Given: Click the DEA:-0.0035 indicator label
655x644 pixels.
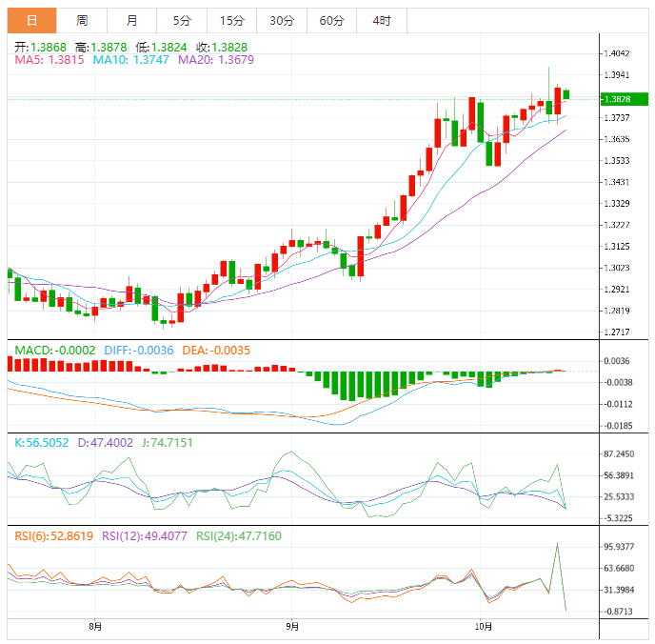Looking at the screenshot, I should click(x=216, y=351).
